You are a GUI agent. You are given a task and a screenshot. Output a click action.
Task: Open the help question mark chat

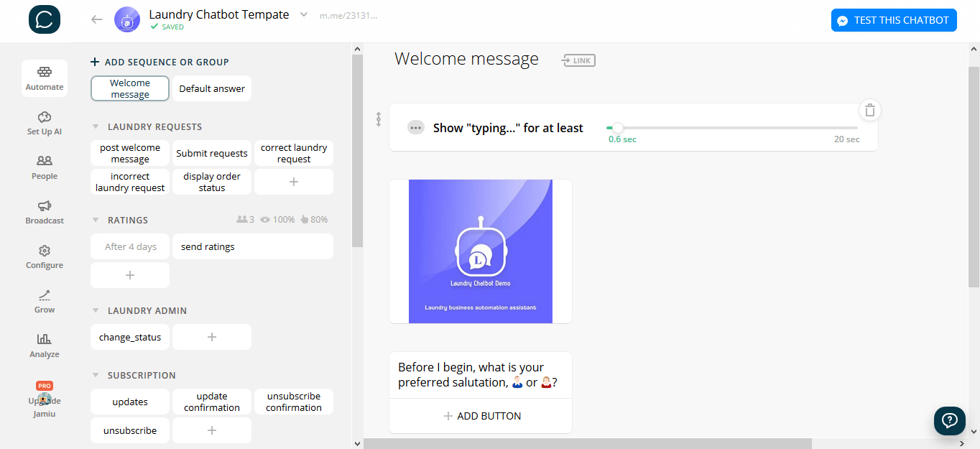coord(950,420)
